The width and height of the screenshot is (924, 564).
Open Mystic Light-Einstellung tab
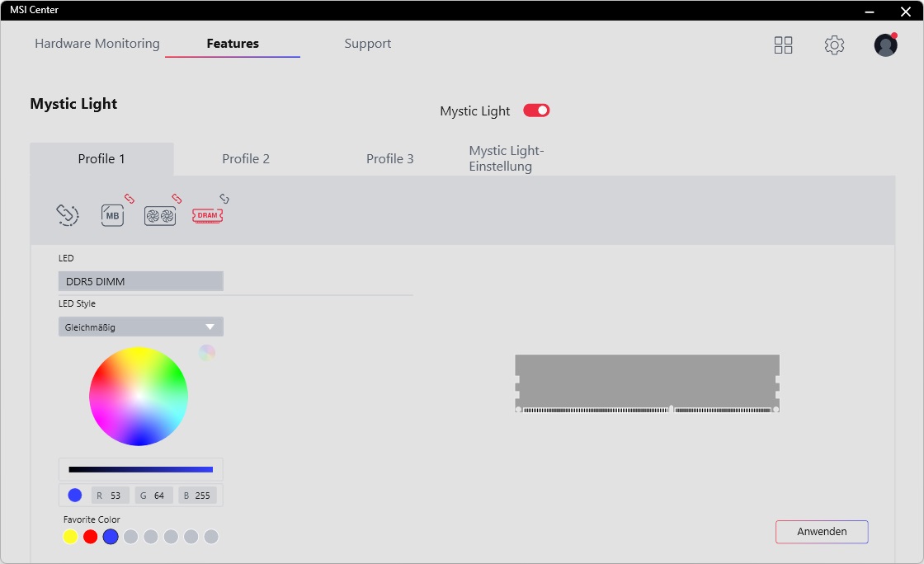point(507,158)
